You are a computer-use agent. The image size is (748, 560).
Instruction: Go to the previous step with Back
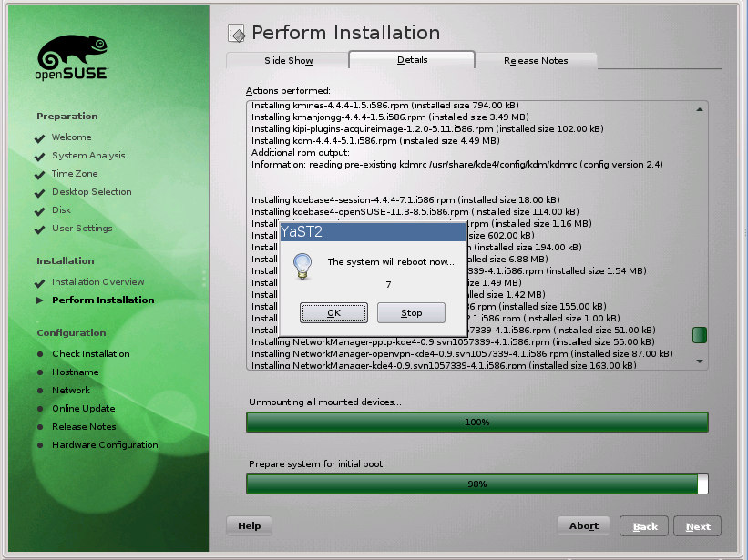click(x=644, y=526)
